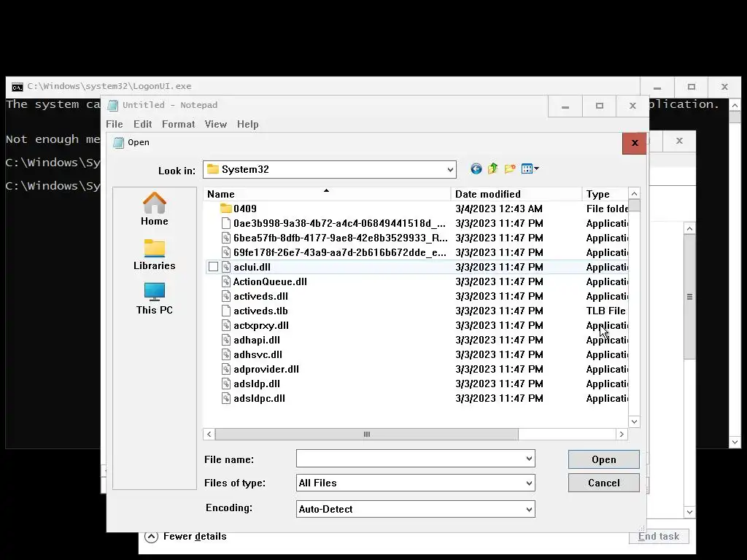Click the Notepad window title bar icon

(x=113, y=105)
